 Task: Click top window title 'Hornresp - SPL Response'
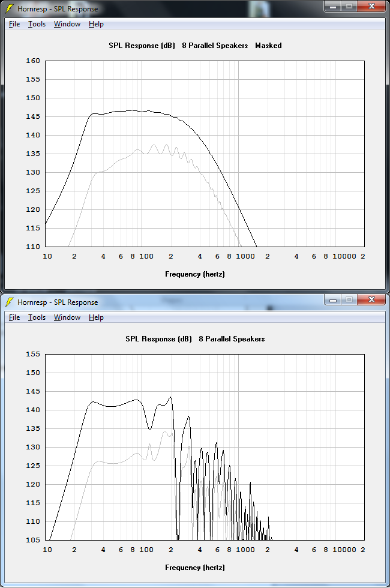click(x=58, y=8)
